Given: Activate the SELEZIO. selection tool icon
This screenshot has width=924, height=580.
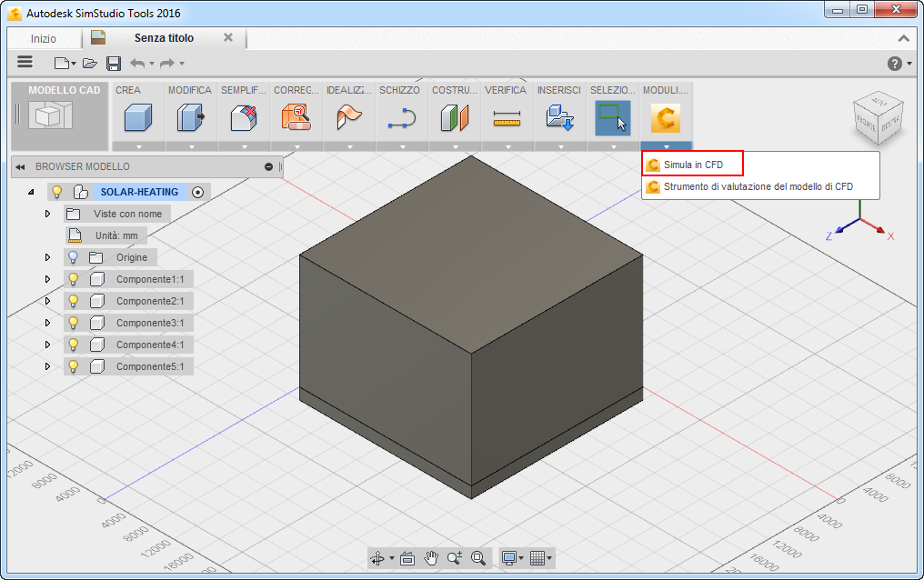Looking at the screenshot, I should pos(613,118).
